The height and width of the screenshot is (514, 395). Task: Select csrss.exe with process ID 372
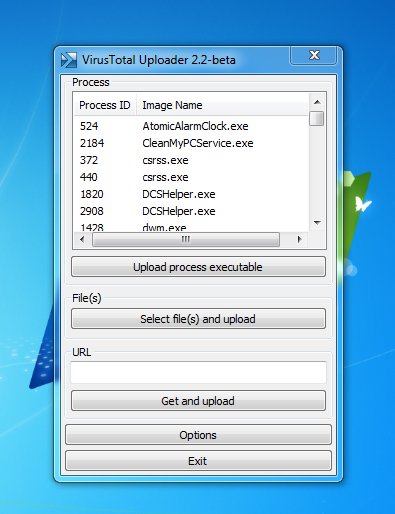[x=191, y=160]
